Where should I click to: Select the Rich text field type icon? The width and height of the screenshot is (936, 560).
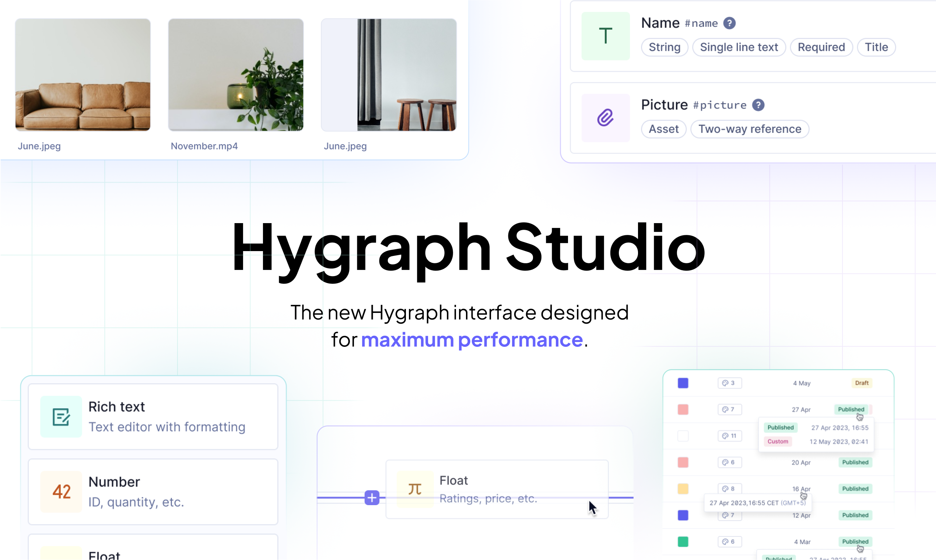(x=61, y=417)
